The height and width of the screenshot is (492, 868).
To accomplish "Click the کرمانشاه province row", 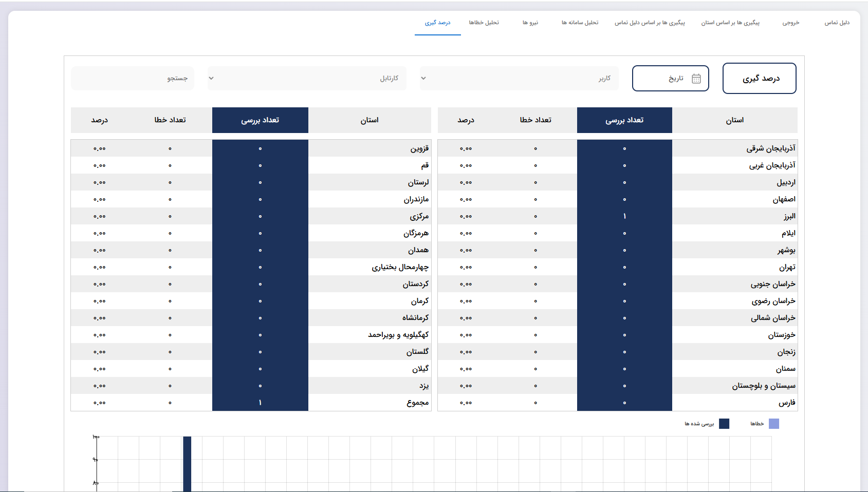I will (x=251, y=318).
